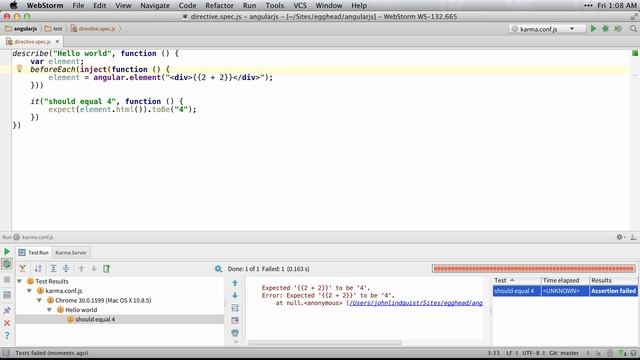Click angularjs breadcrumb in navigation bar

coord(21,29)
